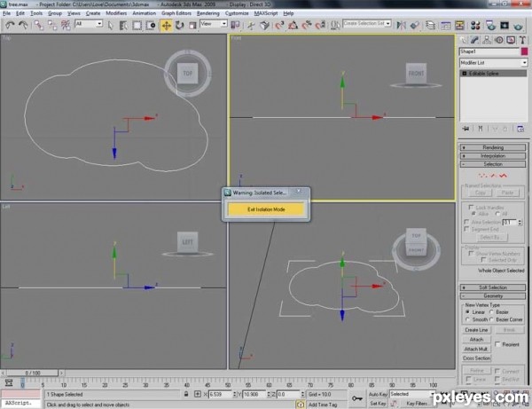Image resolution: width=532 pixels, height=409 pixels.
Task: Select the Bezier vertex type radio
Action: coord(491,311)
